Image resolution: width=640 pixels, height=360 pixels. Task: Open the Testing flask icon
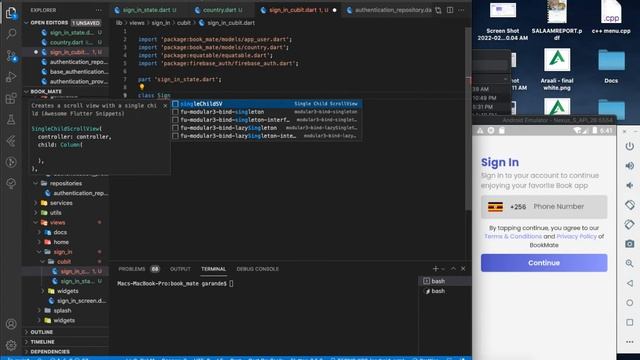click(x=11, y=120)
